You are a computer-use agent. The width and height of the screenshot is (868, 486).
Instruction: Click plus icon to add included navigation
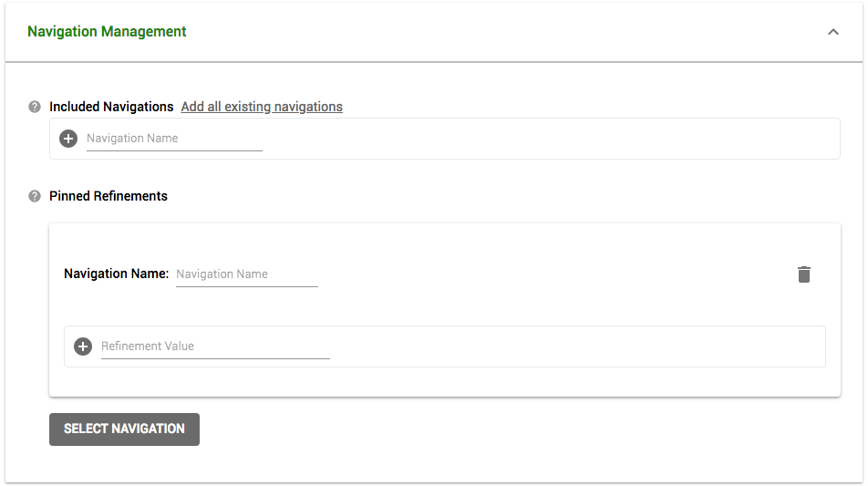tap(68, 139)
